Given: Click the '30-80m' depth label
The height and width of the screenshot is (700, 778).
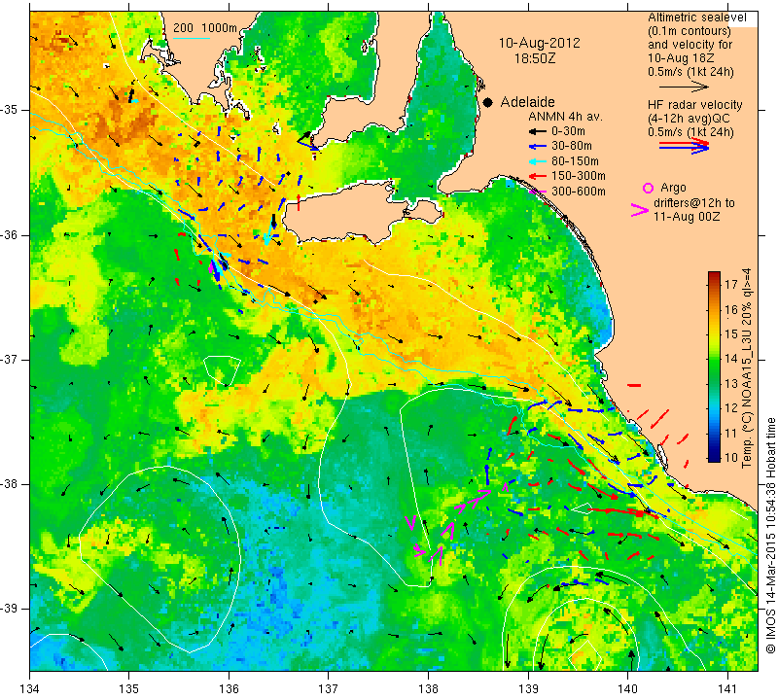Looking at the screenshot, I should tap(572, 147).
